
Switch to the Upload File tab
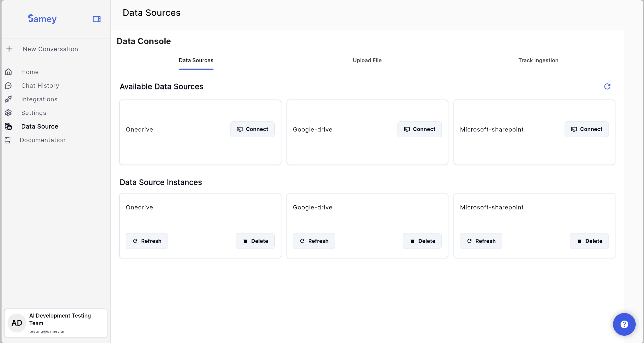367,60
